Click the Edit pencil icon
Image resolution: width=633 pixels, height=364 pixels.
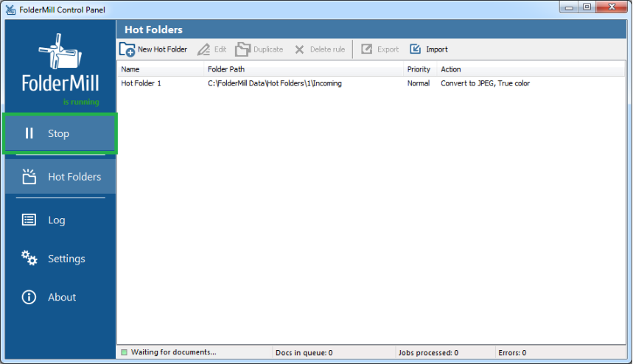(203, 49)
